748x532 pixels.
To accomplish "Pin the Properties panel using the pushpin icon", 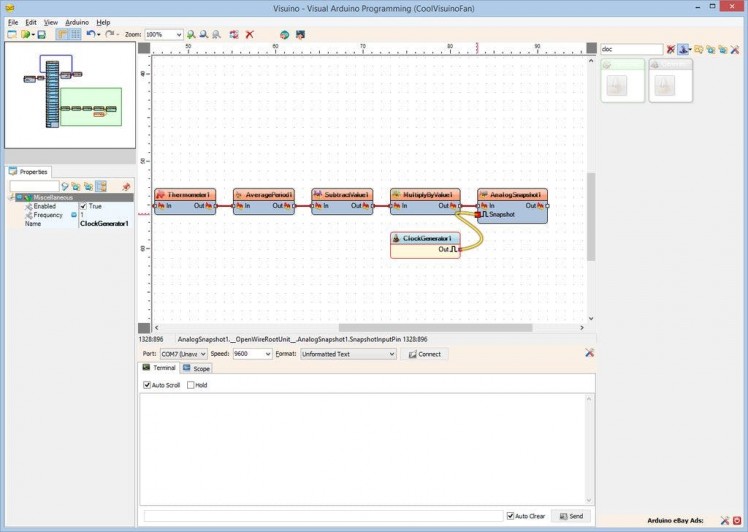I will 126,186.
